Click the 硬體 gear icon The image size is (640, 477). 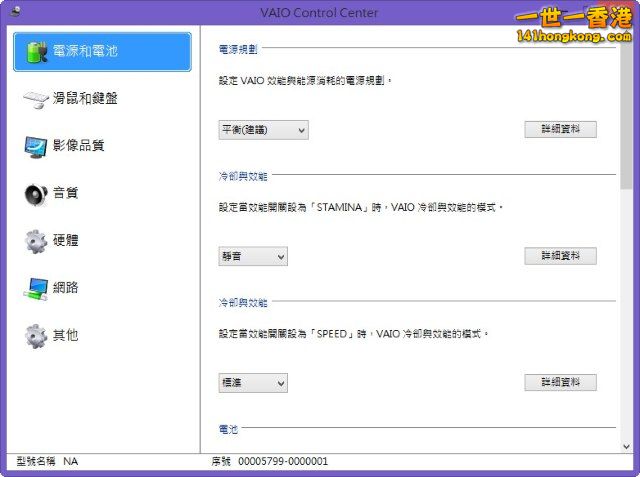point(36,241)
